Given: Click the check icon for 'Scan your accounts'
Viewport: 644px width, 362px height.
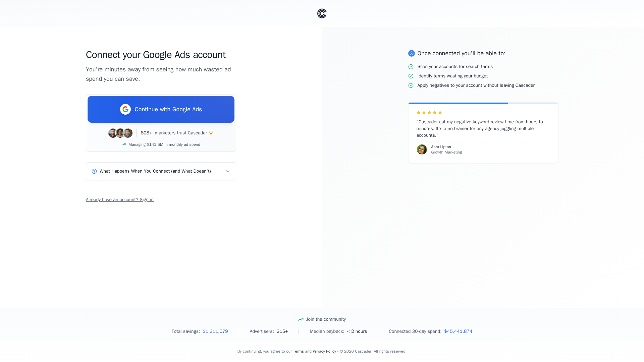Looking at the screenshot, I should click(411, 67).
